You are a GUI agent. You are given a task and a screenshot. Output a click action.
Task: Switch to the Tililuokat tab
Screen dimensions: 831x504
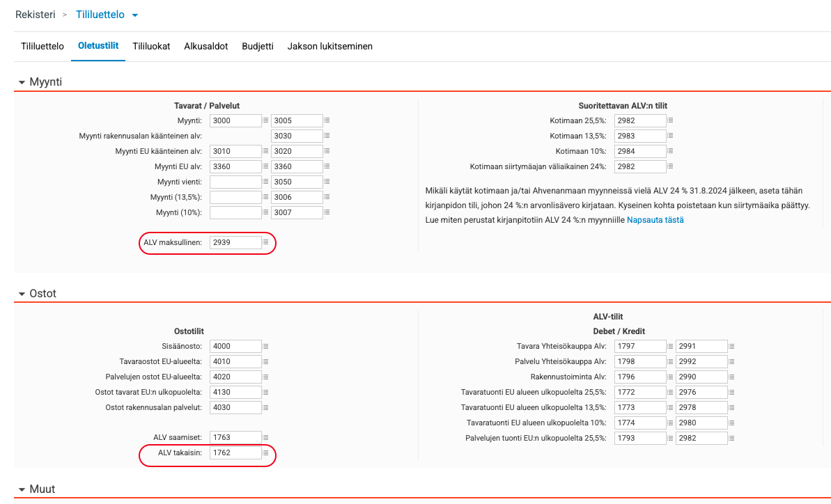click(x=151, y=46)
